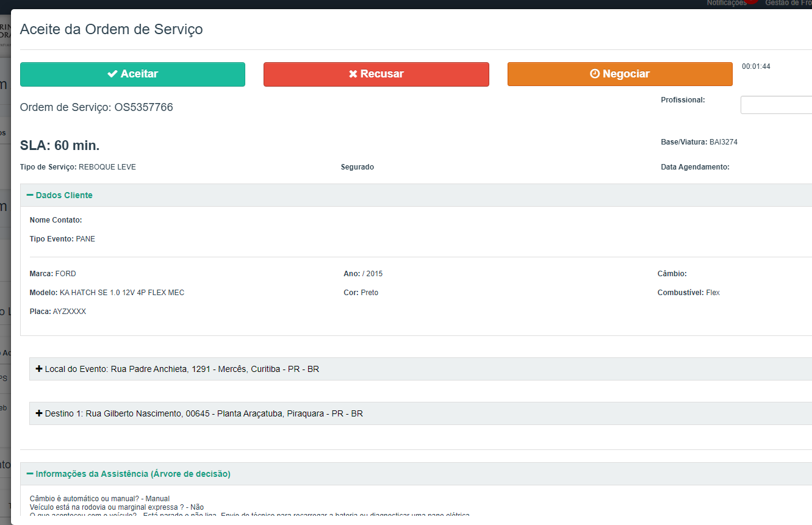Image resolution: width=812 pixels, height=525 pixels.
Task: Open the Gestão de Frota menu item
Action: [788, 3]
